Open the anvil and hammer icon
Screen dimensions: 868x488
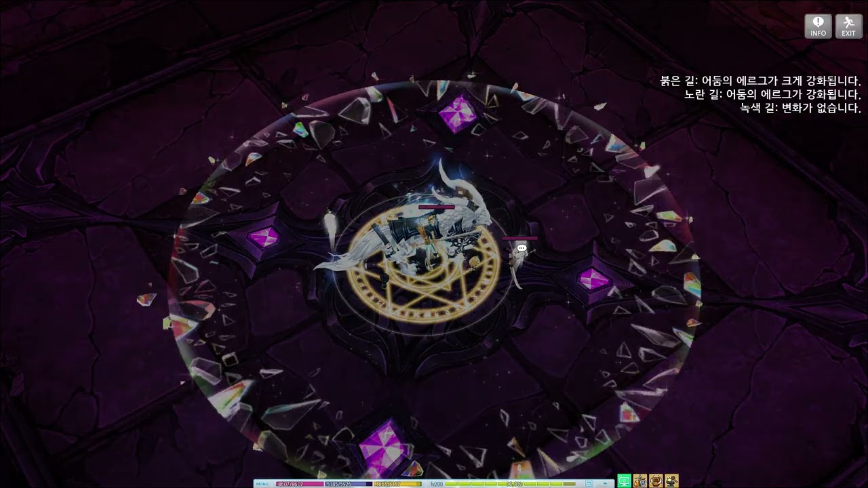click(671, 481)
